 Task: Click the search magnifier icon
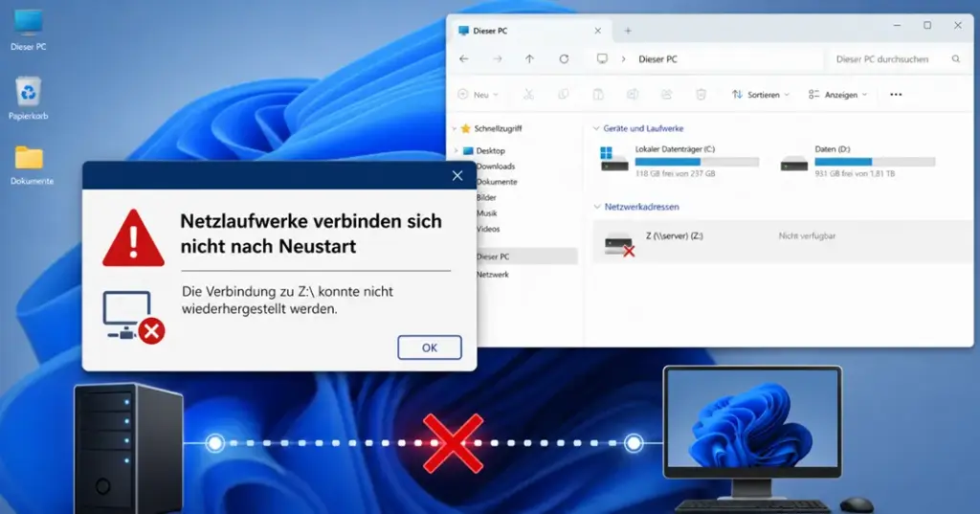[x=956, y=58]
